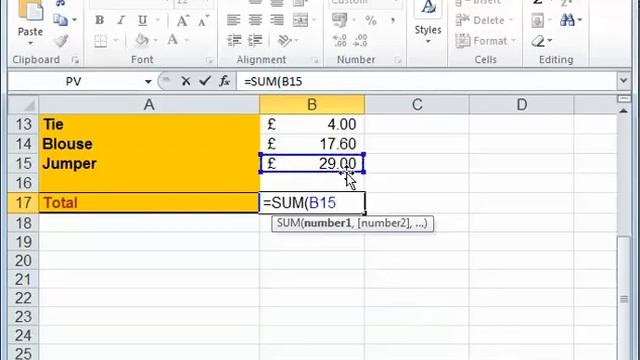Apply the Fill Color bucket
640x360 pixels.
pyautogui.click(x=142, y=40)
